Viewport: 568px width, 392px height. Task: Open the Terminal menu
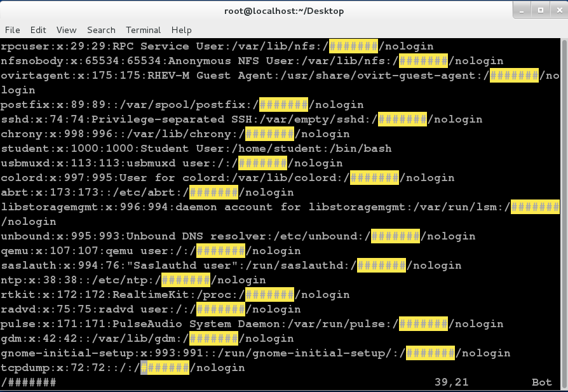[143, 30]
